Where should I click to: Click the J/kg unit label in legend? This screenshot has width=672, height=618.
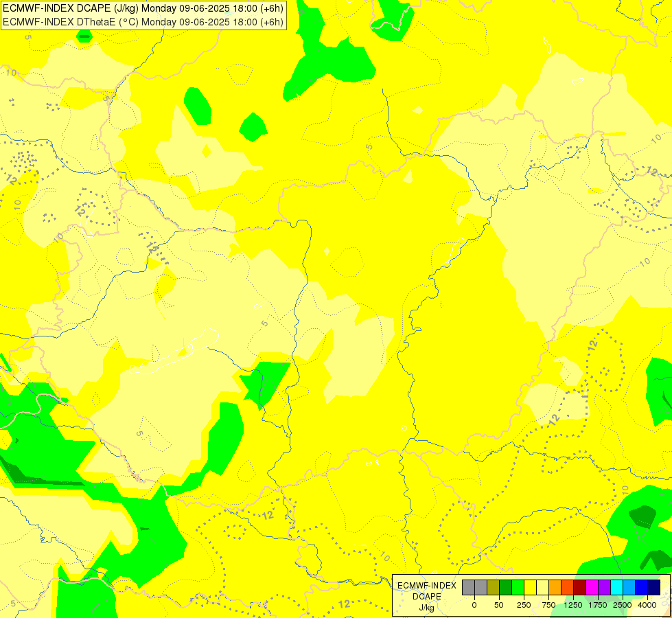coord(427,608)
